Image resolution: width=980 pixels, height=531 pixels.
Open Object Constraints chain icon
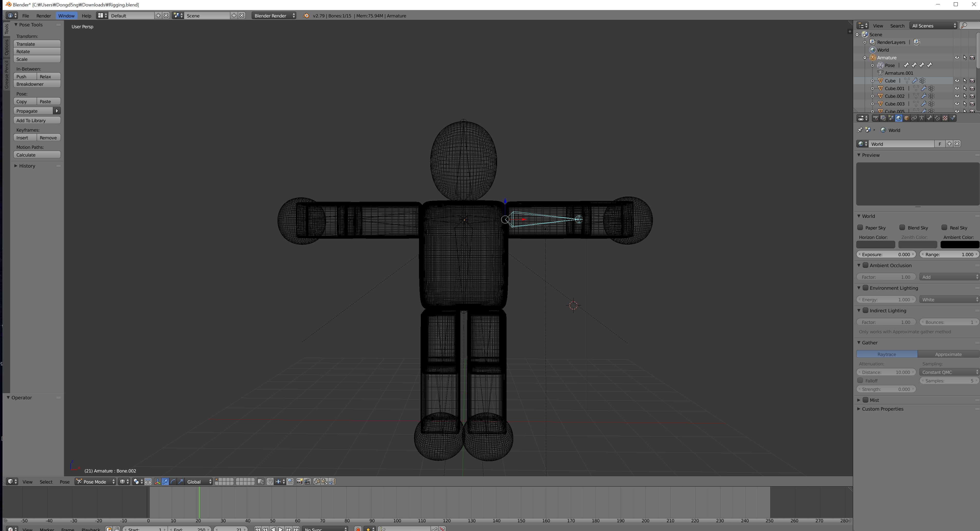(914, 118)
